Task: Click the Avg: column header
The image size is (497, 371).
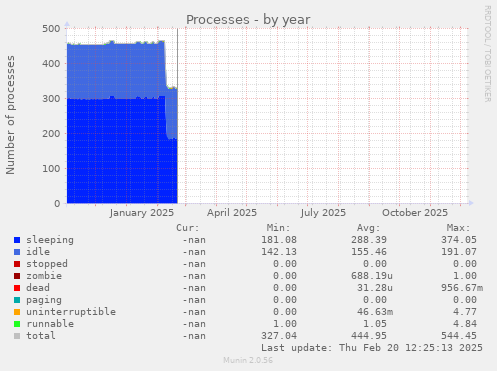Action: pos(368,228)
